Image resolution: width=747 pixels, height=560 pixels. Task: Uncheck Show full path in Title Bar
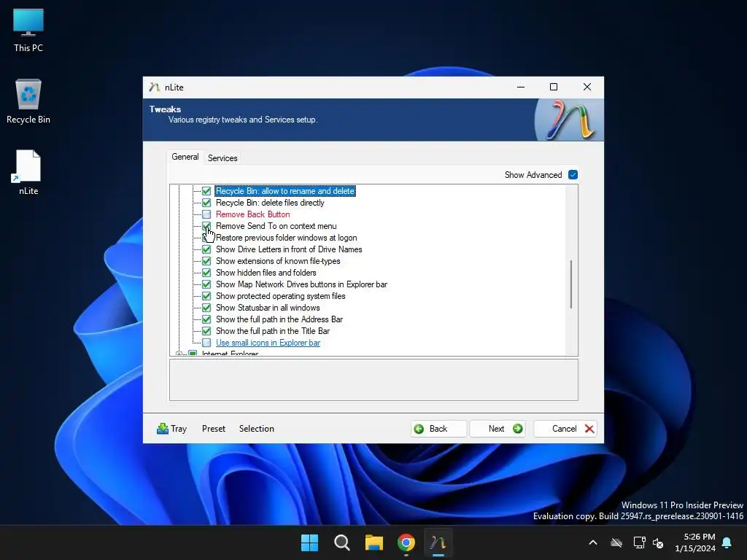tap(206, 331)
